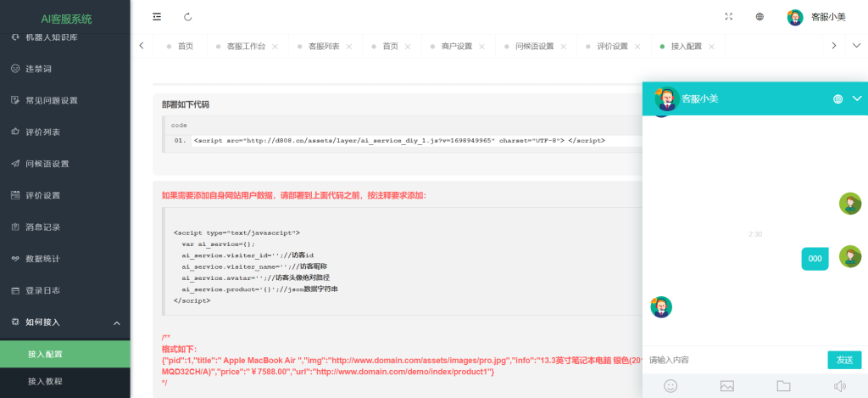Click the 评价列表 thumbs-up icon
This screenshot has width=868, height=398.
pyautogui.click(x=15, y=132)
